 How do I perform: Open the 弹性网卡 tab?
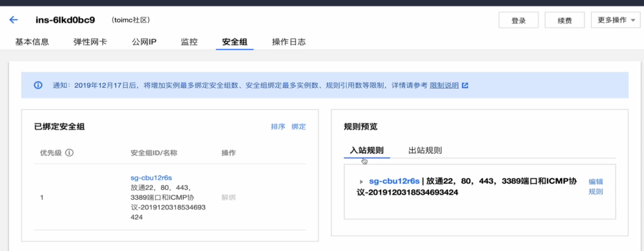point(90,42)
